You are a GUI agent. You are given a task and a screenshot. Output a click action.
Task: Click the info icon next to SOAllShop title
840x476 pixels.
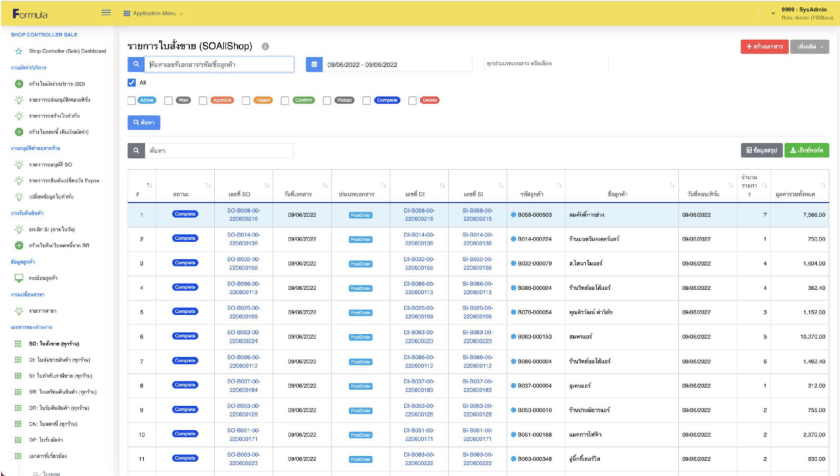tap(265, 47)
